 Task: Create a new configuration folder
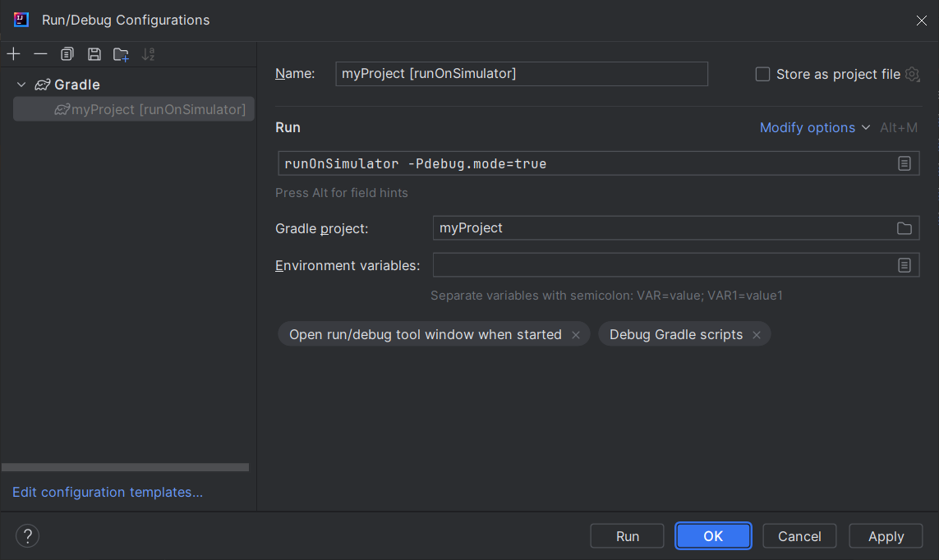(121, 54)
